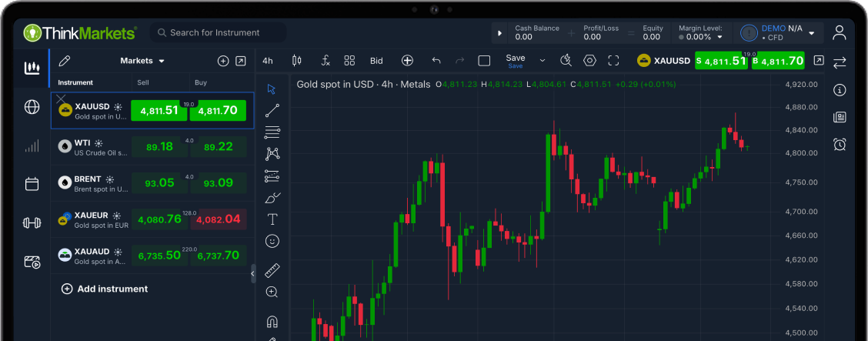Select the emoji sticker tool
Screen dimensions: 868x341
[272, 242]
